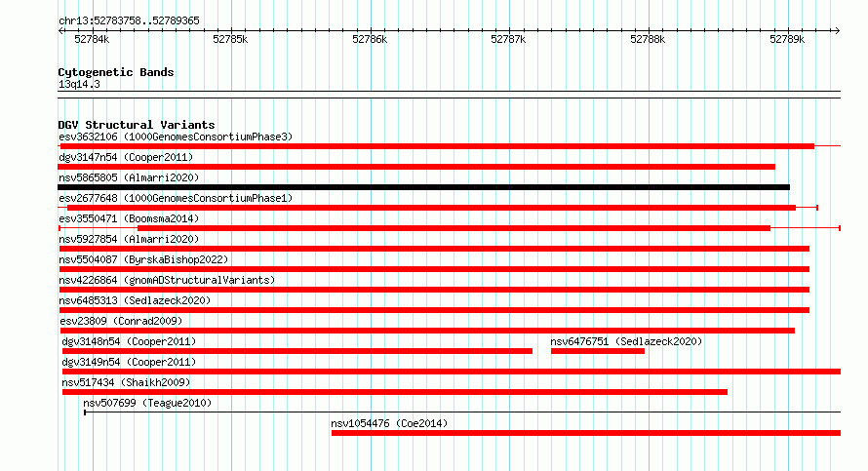Click nsv1054476 (Coe2014) label
This screenshot has height=471, width=868.
[389, 423]
